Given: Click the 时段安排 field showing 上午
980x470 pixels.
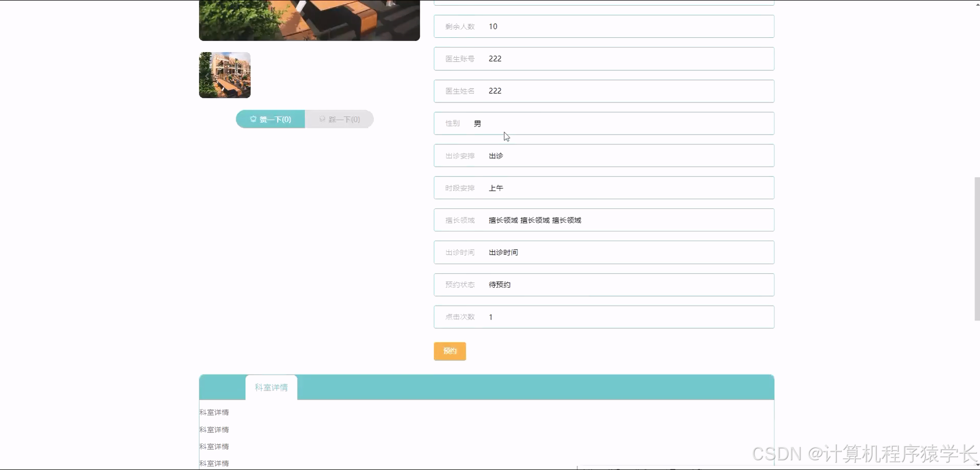Looking at the screenshot, I should click(x=604, y=187).
